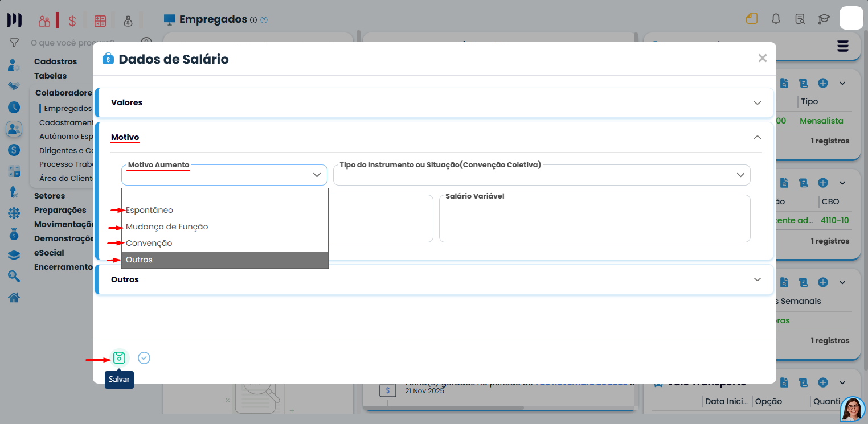This screenshot has width=868, height=424.
Task: Click the stacked layers sidebar icon
Action: (14, 255)
